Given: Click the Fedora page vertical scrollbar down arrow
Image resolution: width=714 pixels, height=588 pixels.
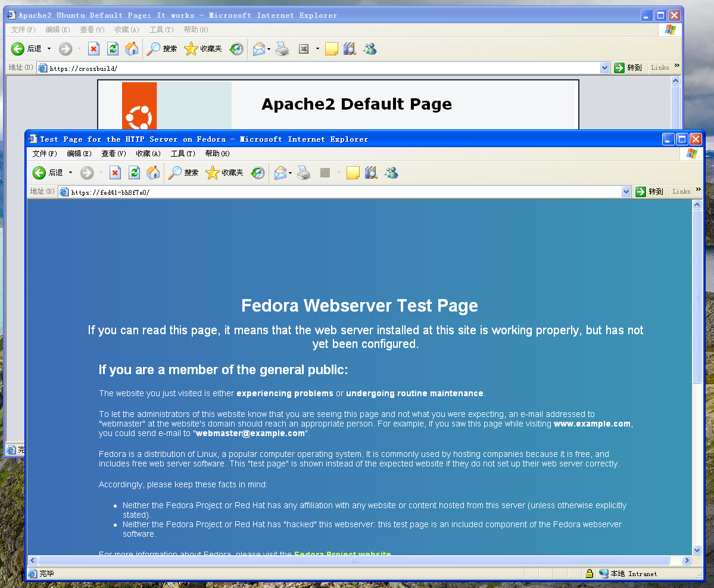Looking at the screenshot, I should pyautogui.click(x=697, y=550).
